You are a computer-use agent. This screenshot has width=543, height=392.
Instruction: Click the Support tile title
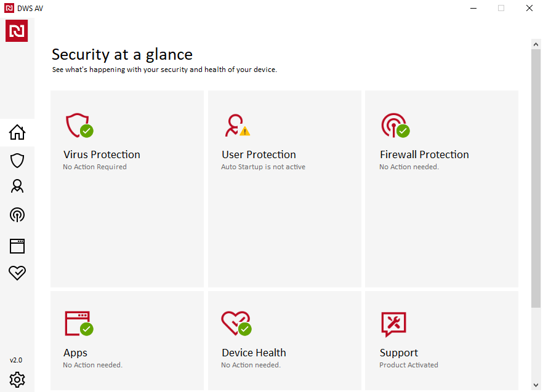tap(399, 353)
